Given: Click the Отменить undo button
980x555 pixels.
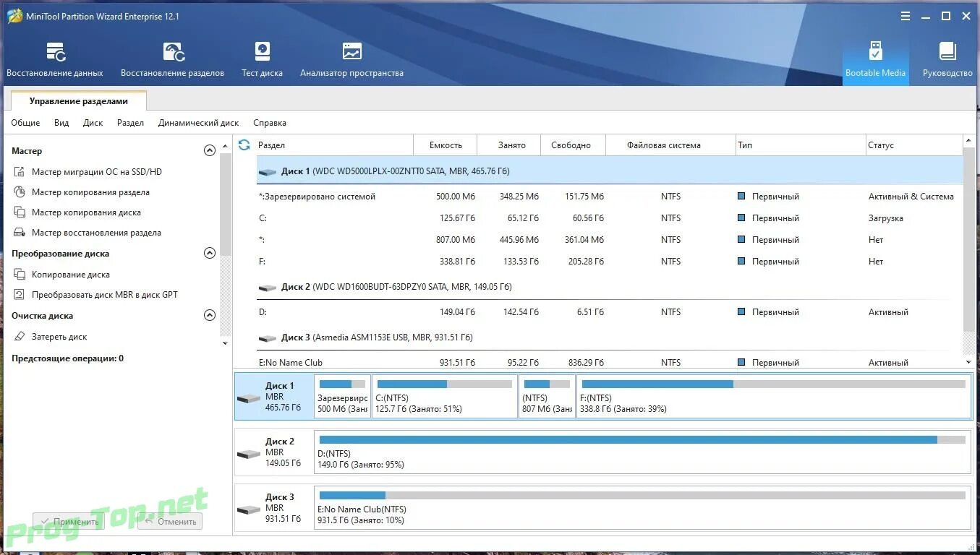Looking at the screenshot, I should tap(170, 522).
